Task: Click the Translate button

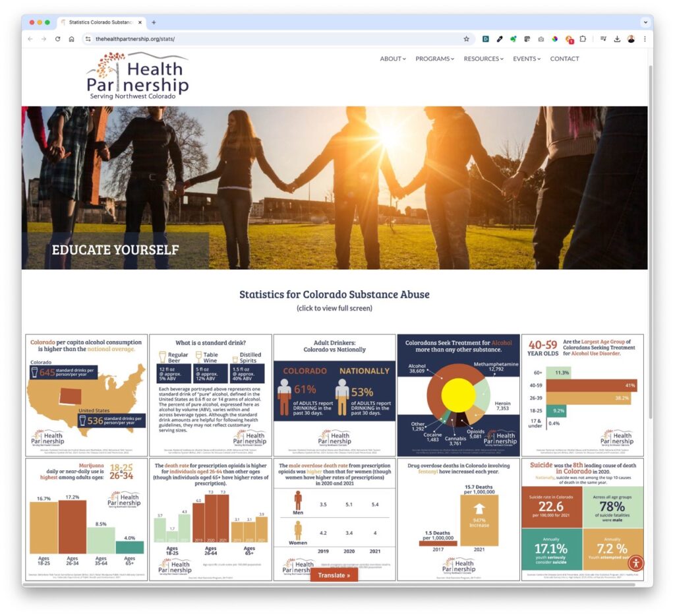Action: point(334,575)
